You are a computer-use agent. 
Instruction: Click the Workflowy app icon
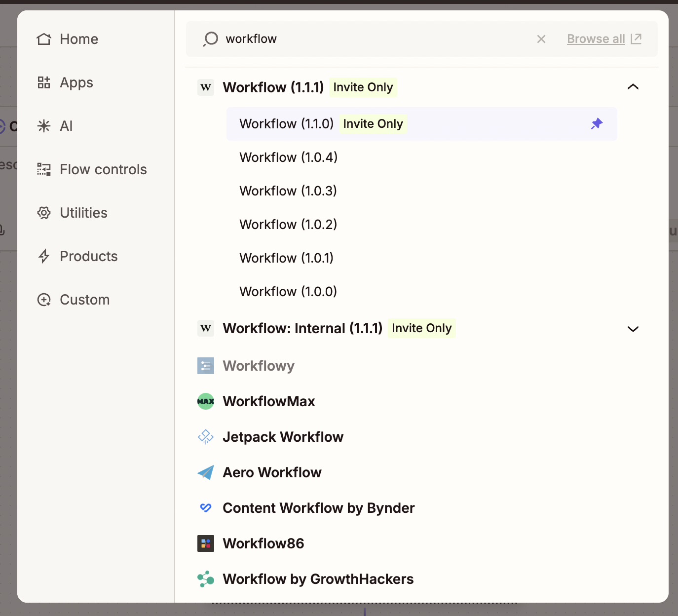pos(206,366)
